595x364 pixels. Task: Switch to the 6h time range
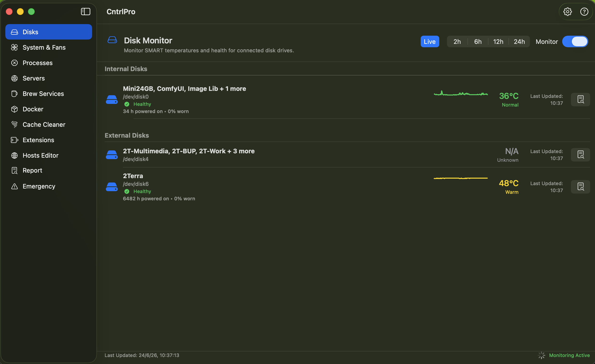click(x=478, y=41)
